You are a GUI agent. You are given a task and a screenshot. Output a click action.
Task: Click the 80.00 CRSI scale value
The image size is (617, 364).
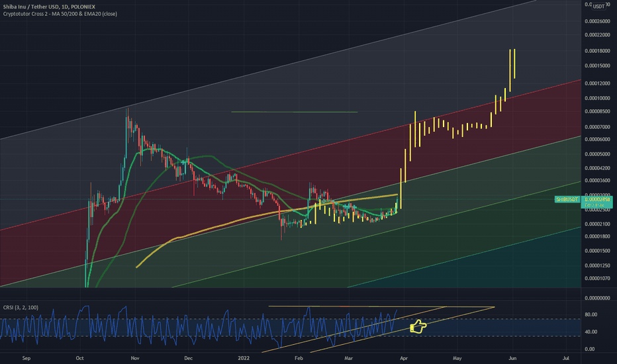[x=591, y=314]
